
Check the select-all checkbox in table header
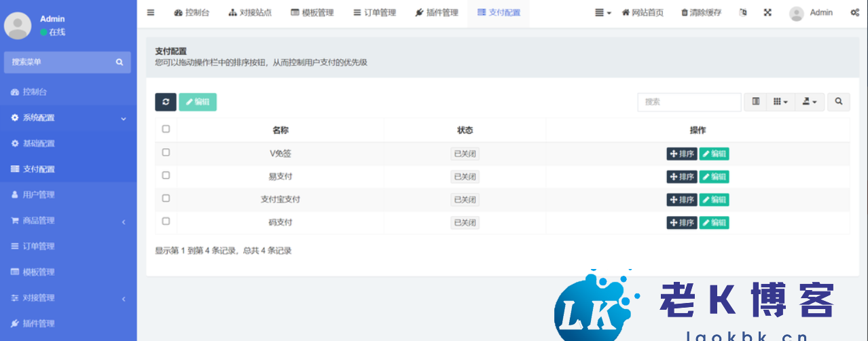click(x=166, y=129)
